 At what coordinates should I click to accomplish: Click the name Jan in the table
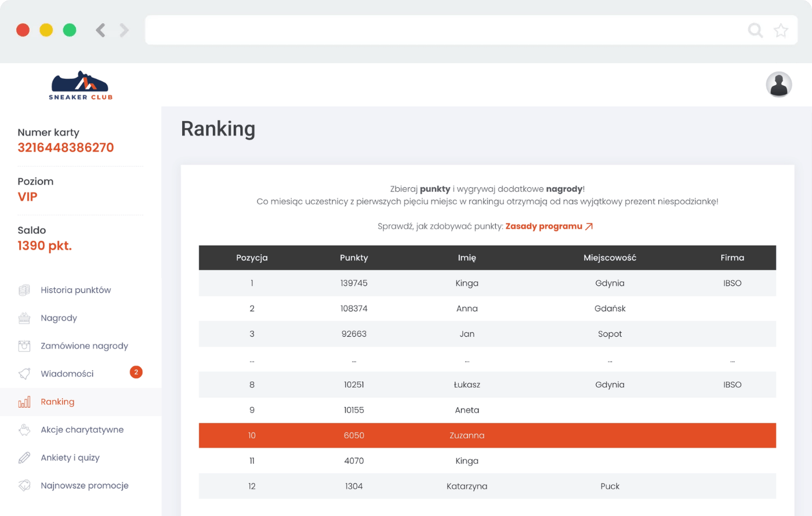pos(467,334)
